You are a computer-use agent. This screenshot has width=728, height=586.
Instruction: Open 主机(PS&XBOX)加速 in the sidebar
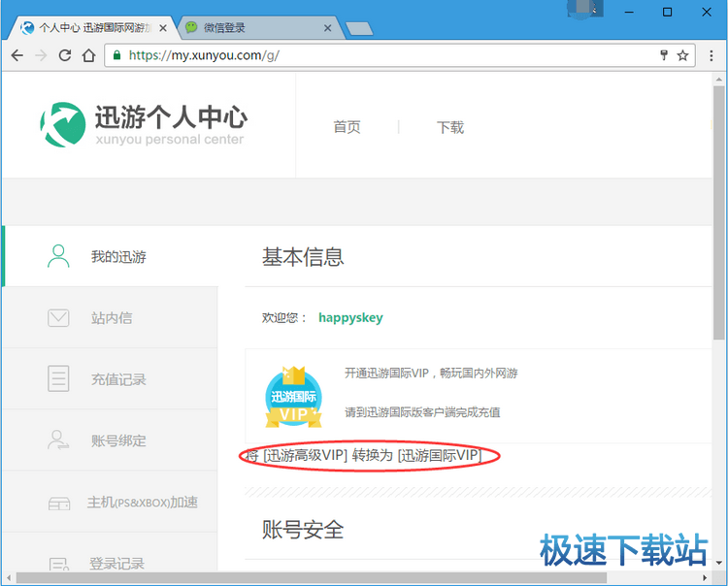pyautogui.click(x=111, y=502)
